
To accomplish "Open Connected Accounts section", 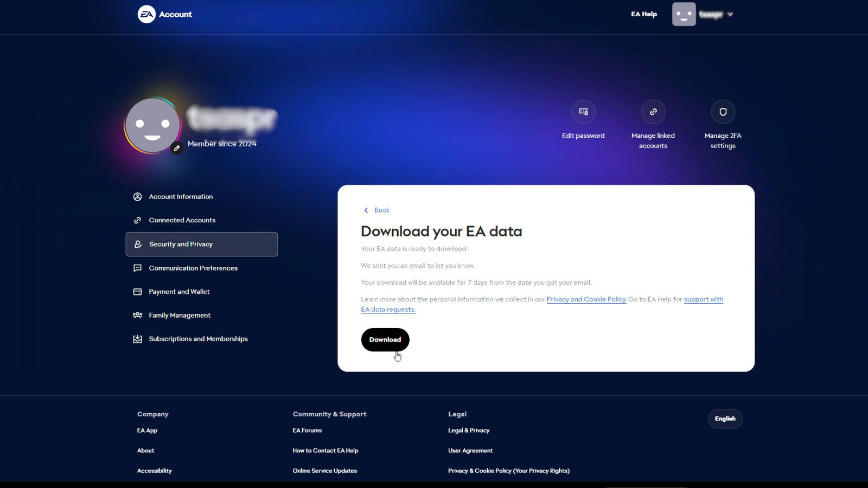I will [x=182, y=220].
